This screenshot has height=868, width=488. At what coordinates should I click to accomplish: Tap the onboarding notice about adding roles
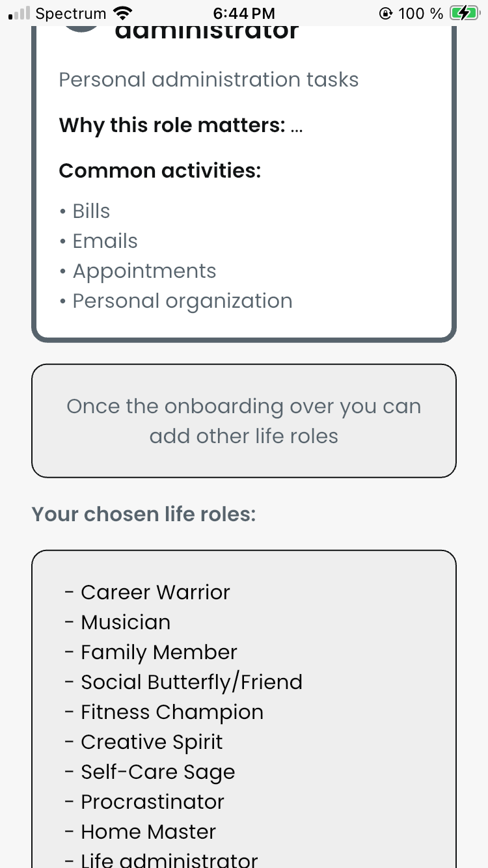(244, 421)
